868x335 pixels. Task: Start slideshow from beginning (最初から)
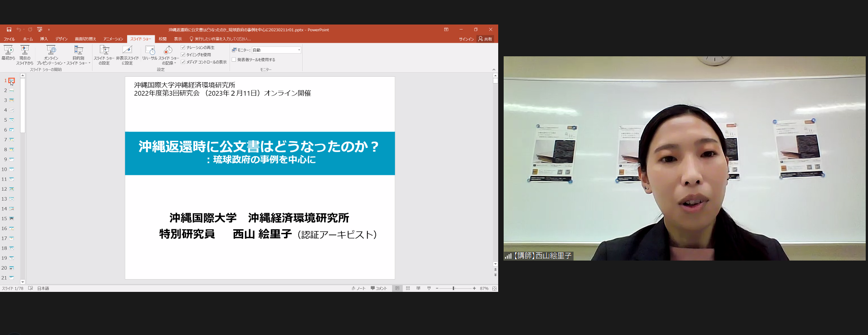coord(8,54)
